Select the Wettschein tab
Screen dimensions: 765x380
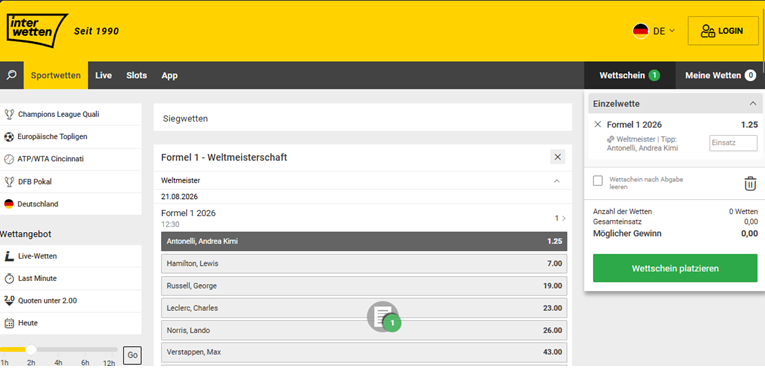coord(629,75)
